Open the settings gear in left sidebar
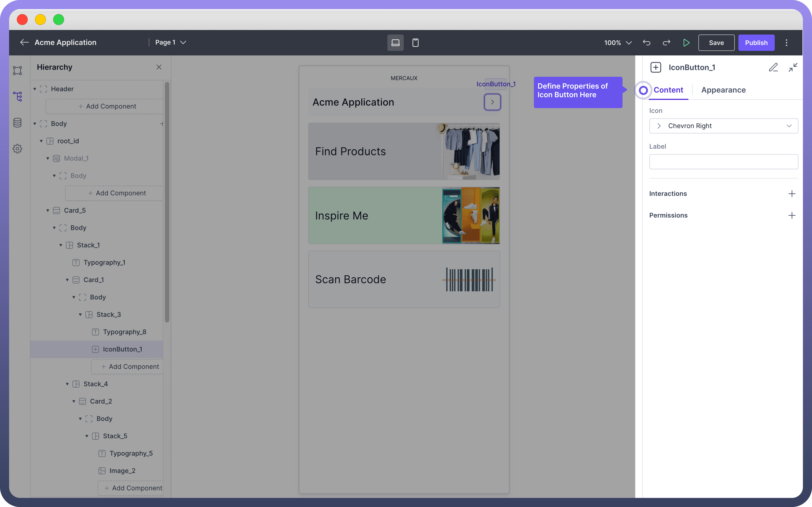Screen dimensions: 812x507 [x=17, y=149]
